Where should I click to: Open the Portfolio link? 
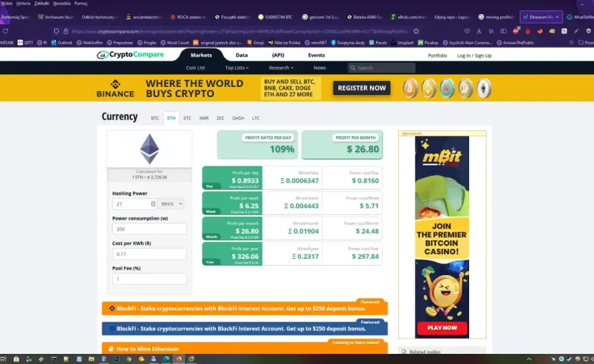pyautogui.click(x=437, y=56)
